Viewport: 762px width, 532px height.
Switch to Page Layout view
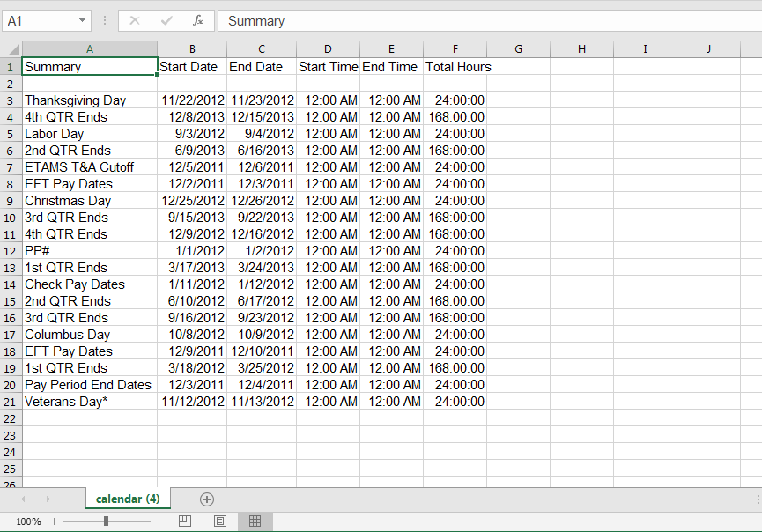pos(219,521)
